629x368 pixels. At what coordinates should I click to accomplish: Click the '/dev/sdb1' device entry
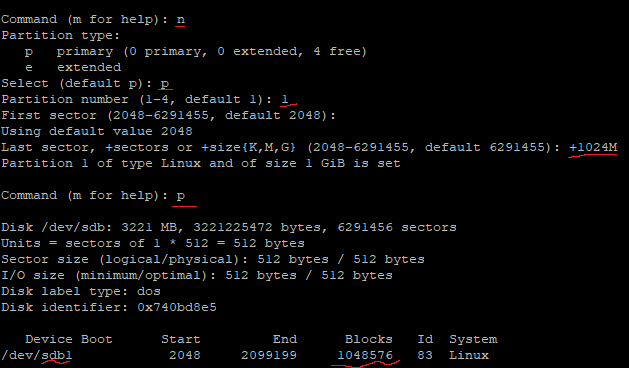[37, 356]
